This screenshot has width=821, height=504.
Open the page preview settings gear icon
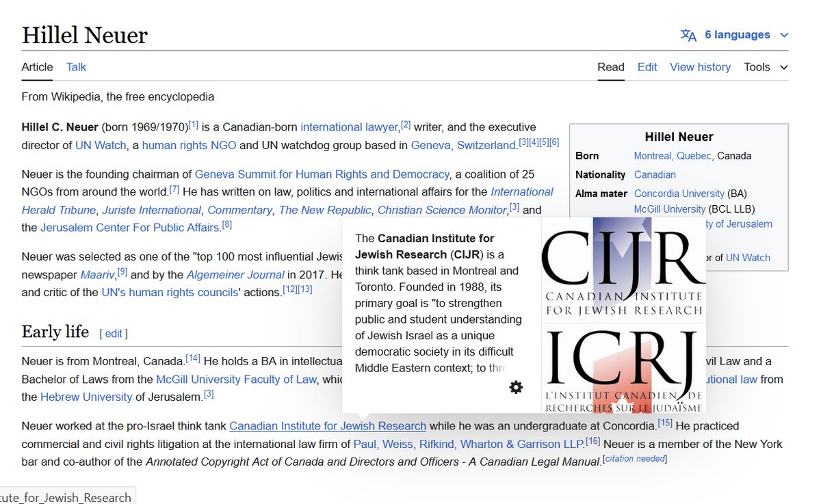tap(516, 388)
